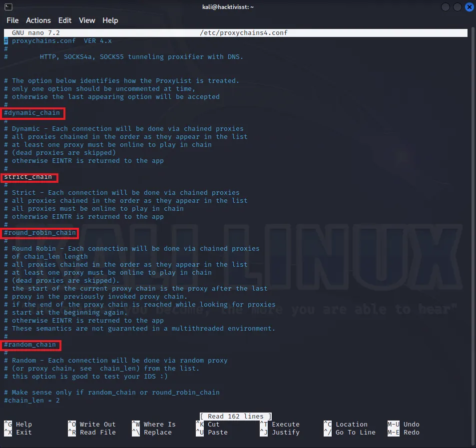Click the blue close window button
The width and height of the screenshot is (476, 448).
(x=470, y=7)
